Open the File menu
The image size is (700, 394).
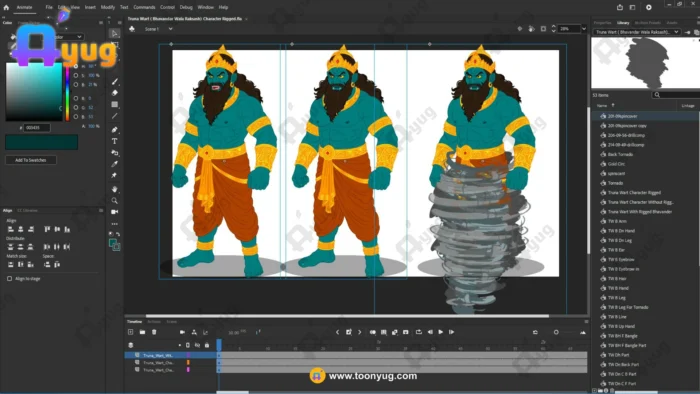pos(49,7)
